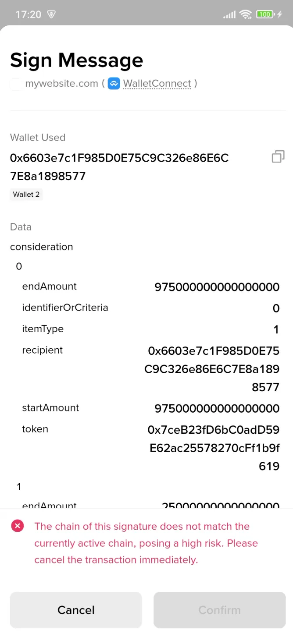Select the Wallet 2 badge
Screen dimensions: 293x644
[26, 194]
